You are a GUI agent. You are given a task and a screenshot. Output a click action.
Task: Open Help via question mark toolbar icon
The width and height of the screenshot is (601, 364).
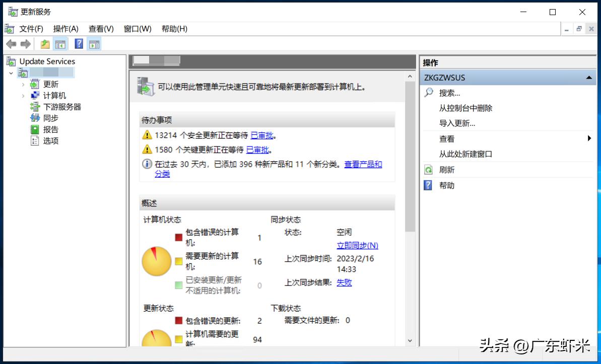(x=79, y=44)
